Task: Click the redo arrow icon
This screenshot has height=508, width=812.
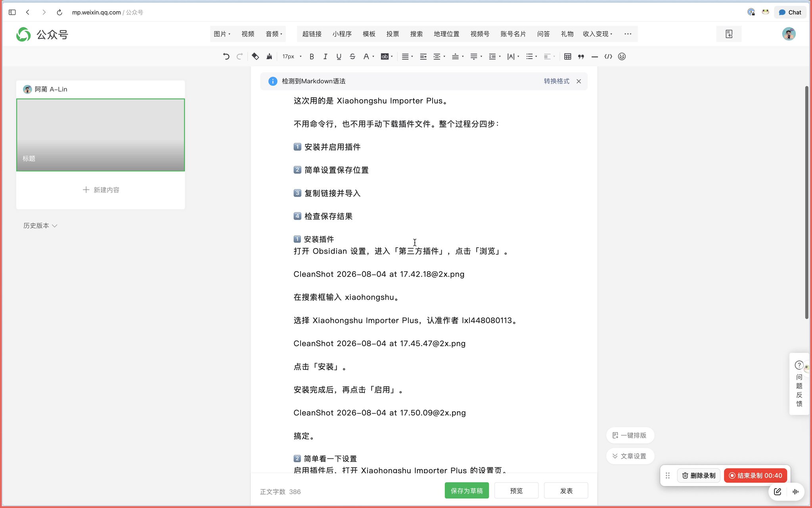Action: point(239,56)
